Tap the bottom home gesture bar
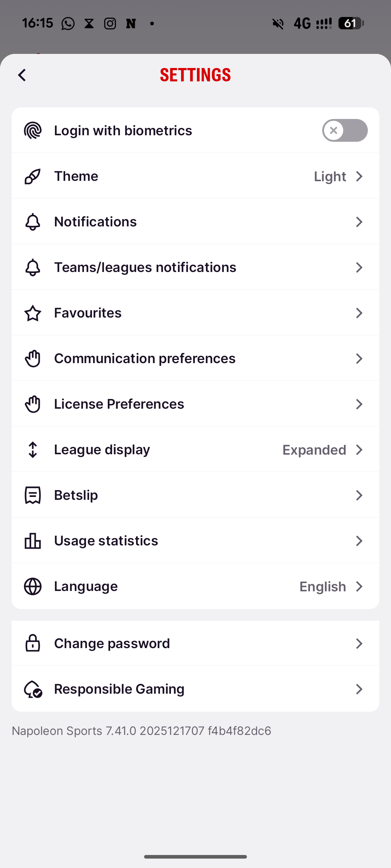The width and height of the screenshot is (391, 868). coord(195,856)
